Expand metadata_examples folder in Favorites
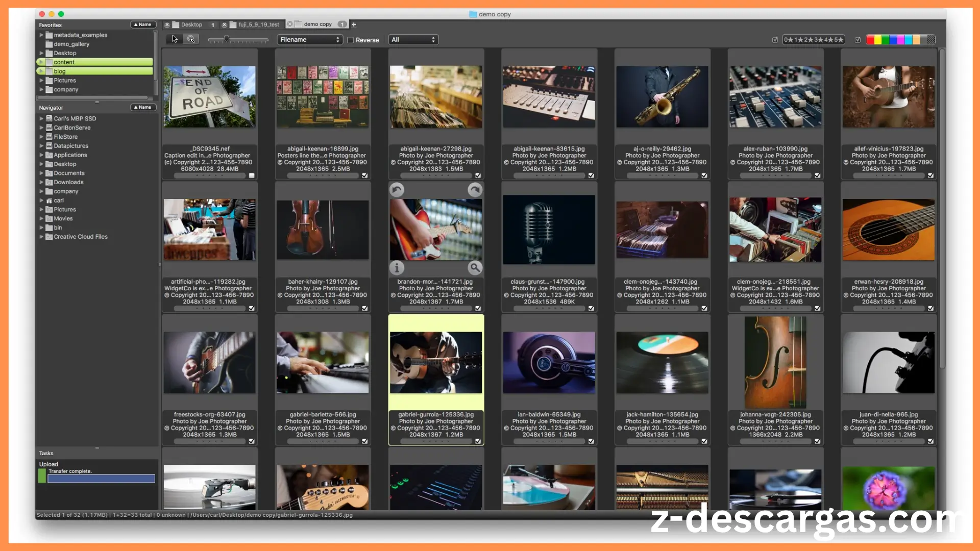Screen dimensions: 980x551 41,35
